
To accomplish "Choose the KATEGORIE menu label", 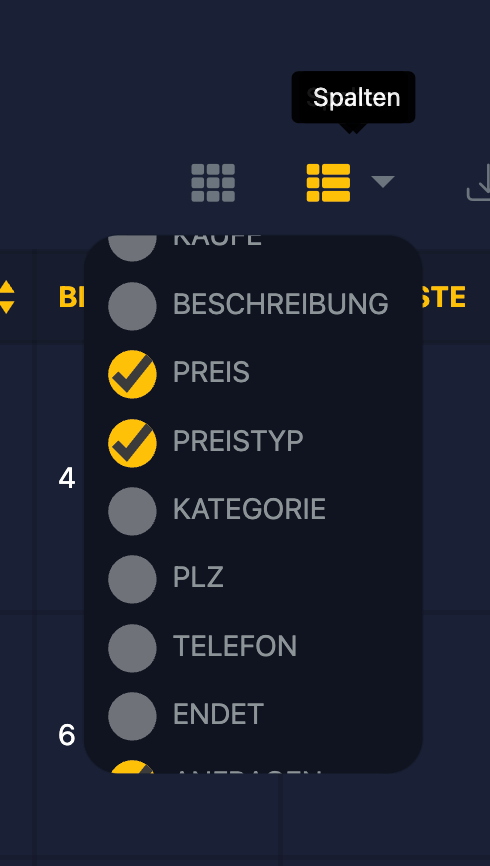I will point(249,509).
